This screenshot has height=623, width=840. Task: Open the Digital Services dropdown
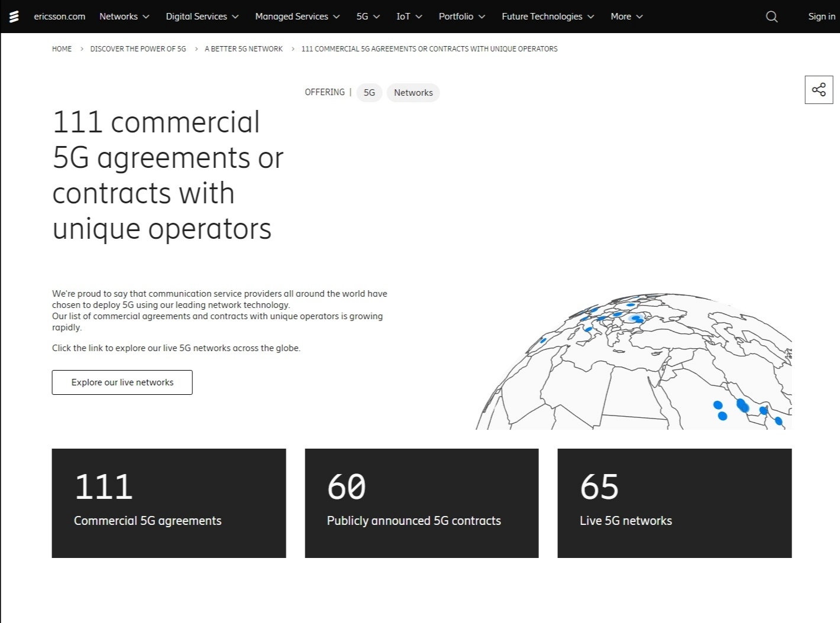point(202,17)
